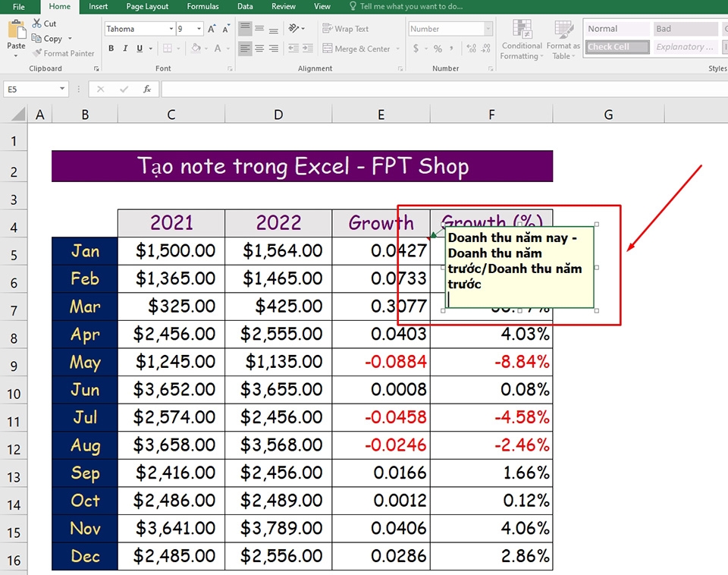Click the Tell me what you want search
The image size is (728, 575).
tap(406, 7)
